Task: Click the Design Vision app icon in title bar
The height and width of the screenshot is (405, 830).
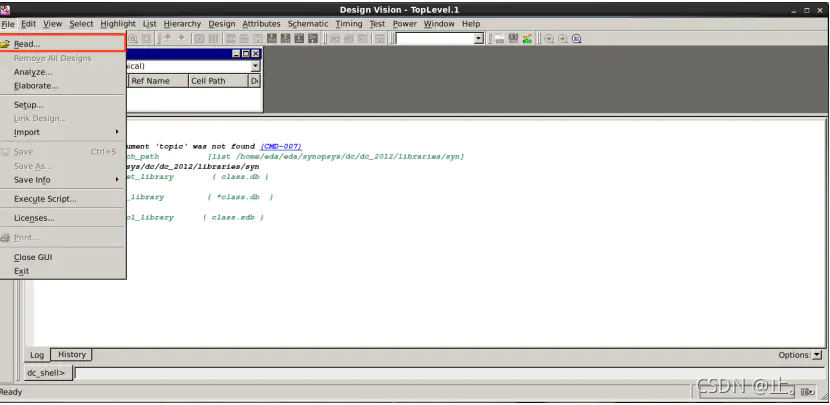Action: 5,10
